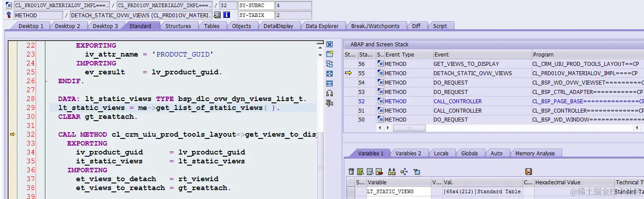
Task: Open the Tables tab
Action: pos(212,26)
